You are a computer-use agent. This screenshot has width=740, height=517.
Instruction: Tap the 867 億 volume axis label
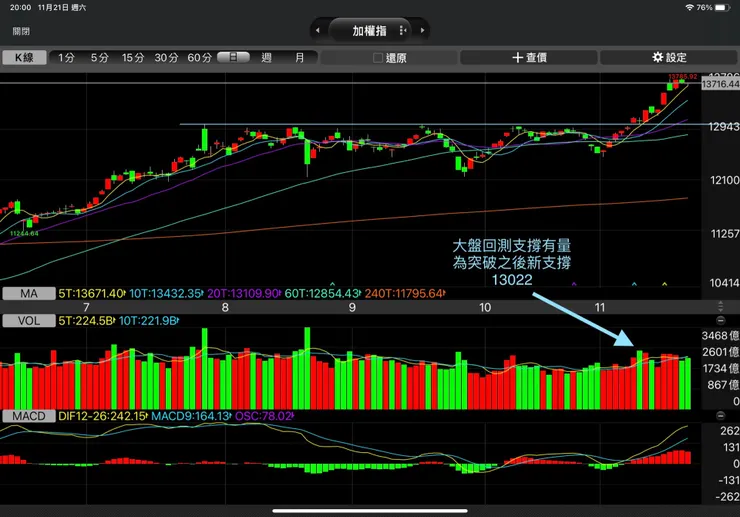(x=723, y=385)
